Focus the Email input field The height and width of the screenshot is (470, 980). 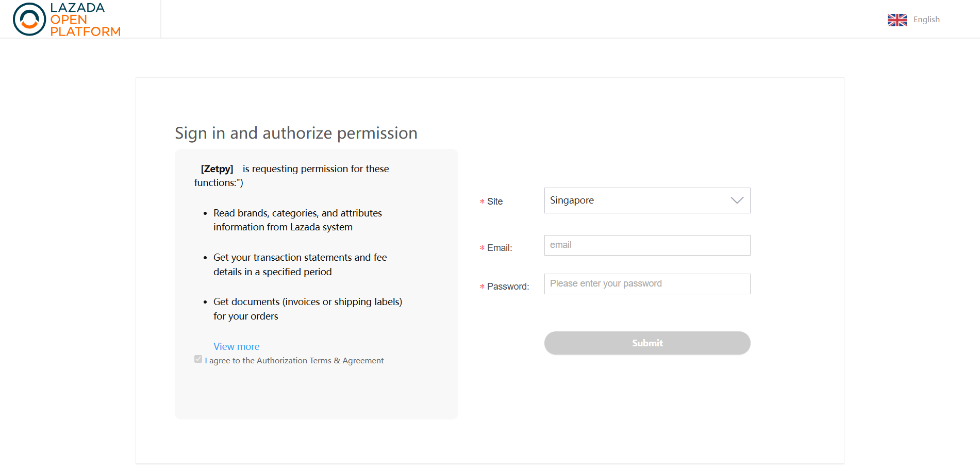[647, 245]
